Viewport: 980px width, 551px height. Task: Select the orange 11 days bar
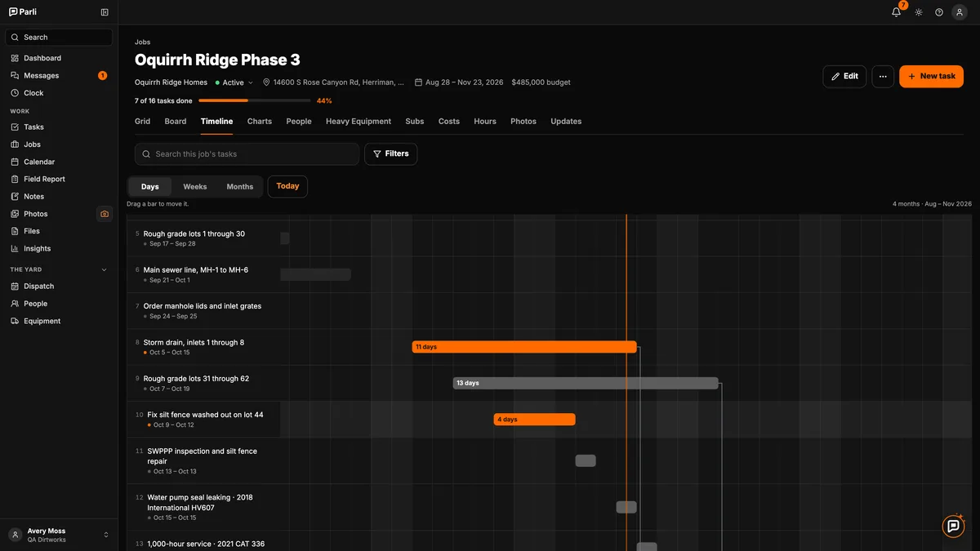point(524,347)
